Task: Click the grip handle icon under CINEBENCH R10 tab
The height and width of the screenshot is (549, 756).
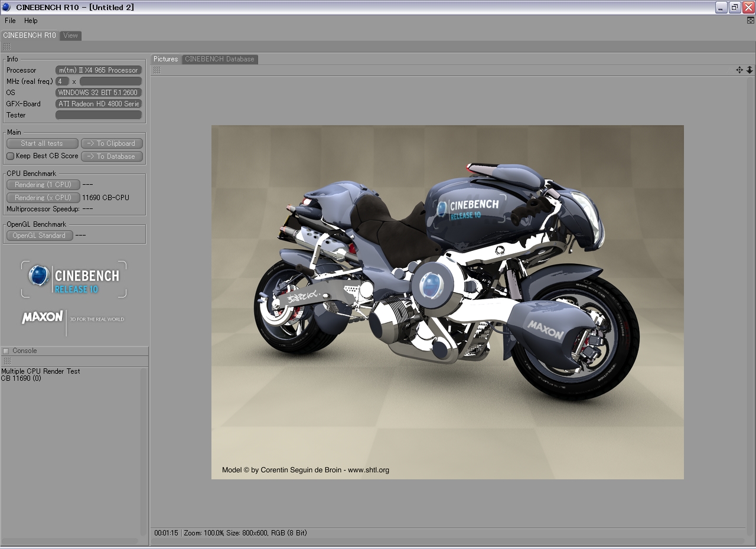Action: tap(6, 47)
